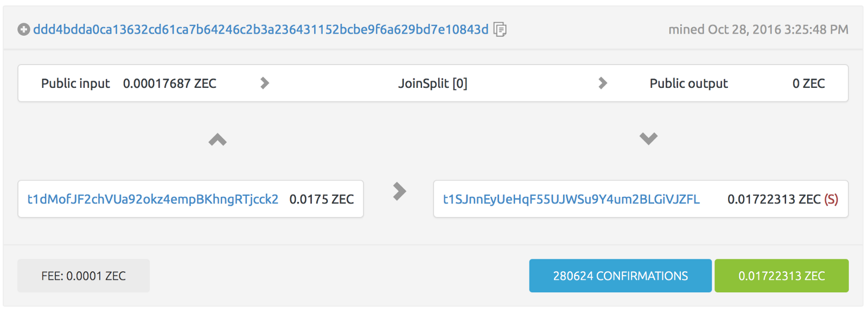Click the Public input amount 0.00017687 ZEC
This screenshot has width=868, height=313.
coord(169,84)
